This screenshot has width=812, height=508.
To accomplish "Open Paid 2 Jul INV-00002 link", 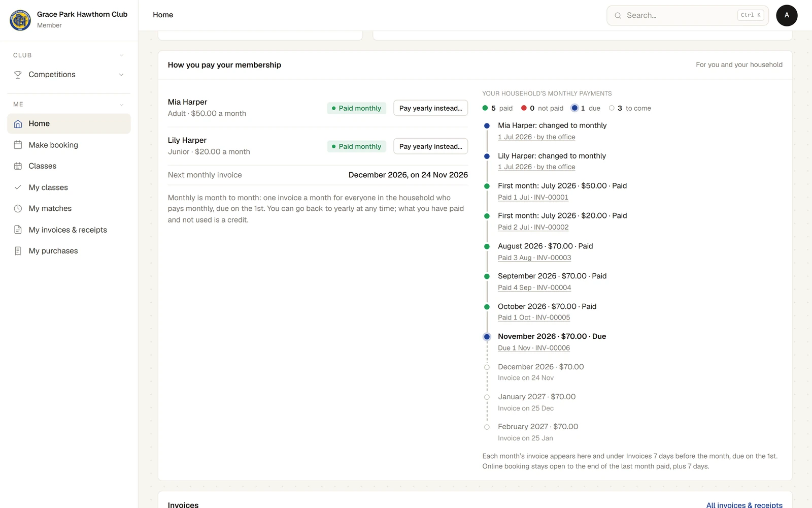I will (533, 227).
